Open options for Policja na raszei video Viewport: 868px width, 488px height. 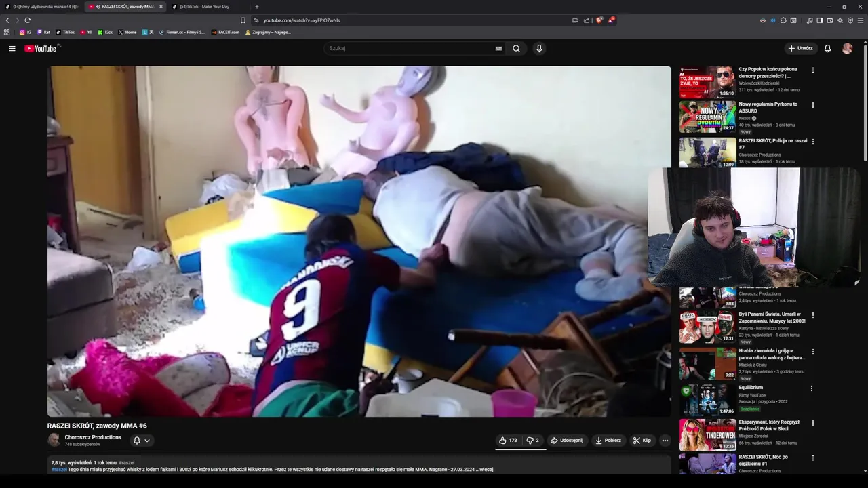click(x=812, y=142)
